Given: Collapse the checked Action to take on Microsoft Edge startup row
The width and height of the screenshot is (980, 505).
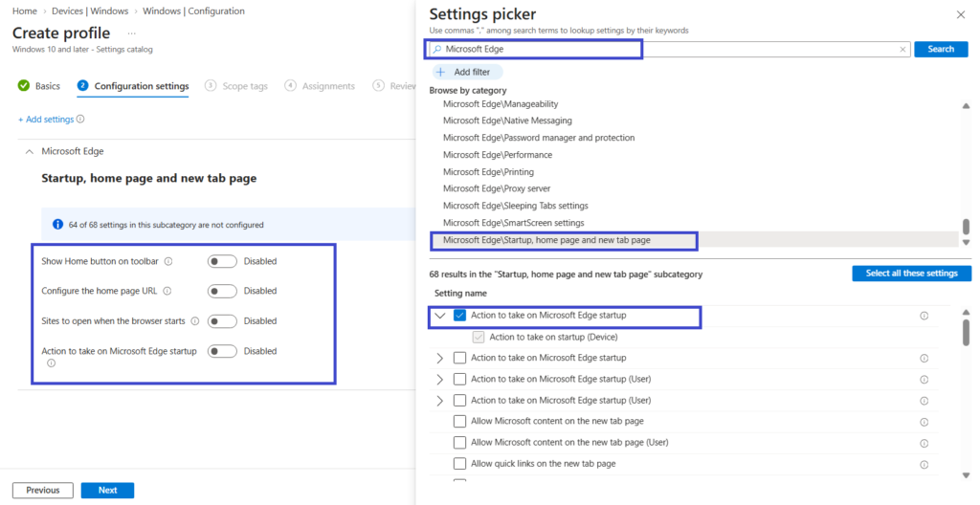Looking at the screenshot, I should click(x=440, y=316).
